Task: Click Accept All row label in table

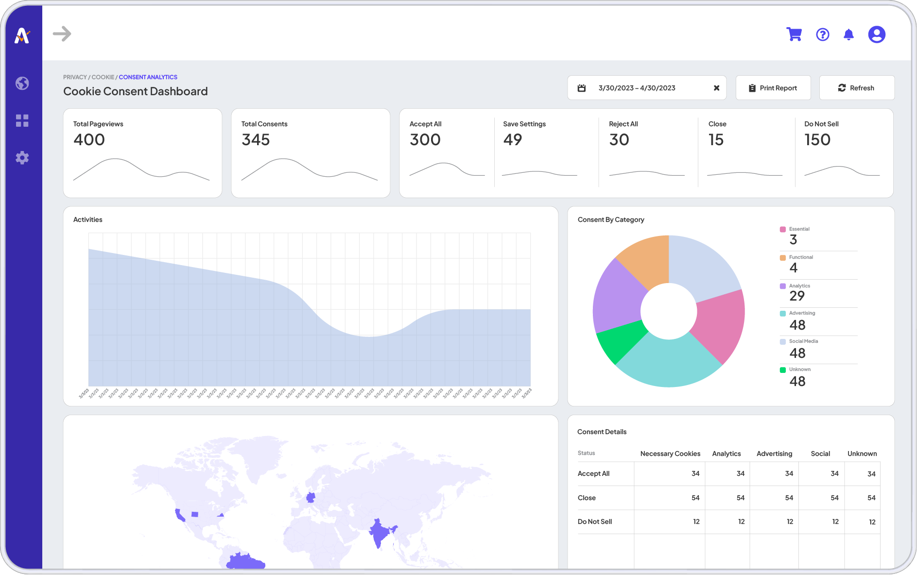Action: [x=593, y=473]
